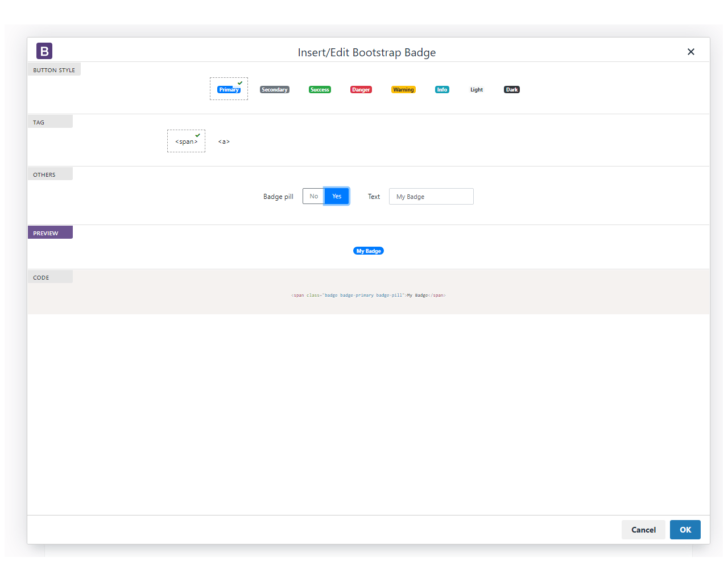728x582 pixels.
Task: Select the Danger badge style
Action: click(361, 90)
